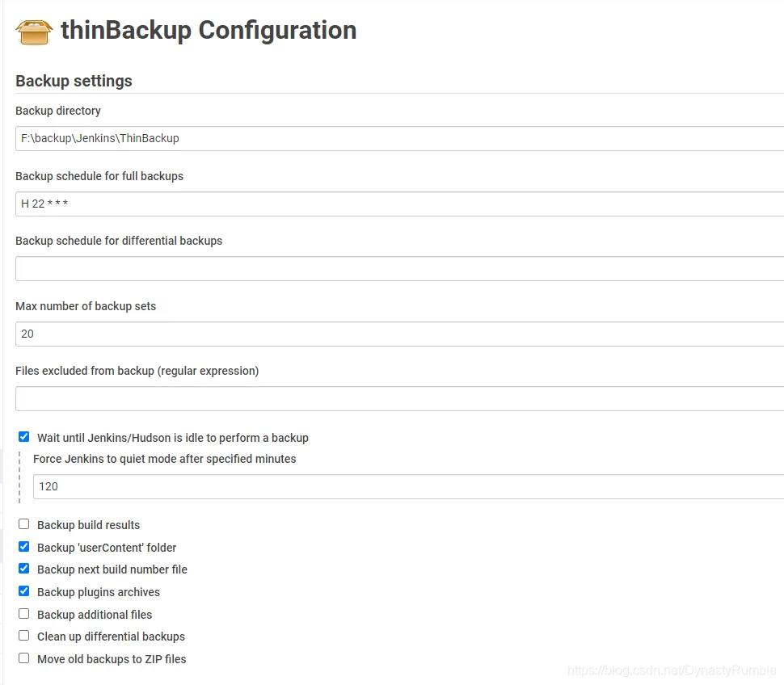Edit the full backups schedule field
The width and height of the screenshot is (784, 685).
point(399,204)
